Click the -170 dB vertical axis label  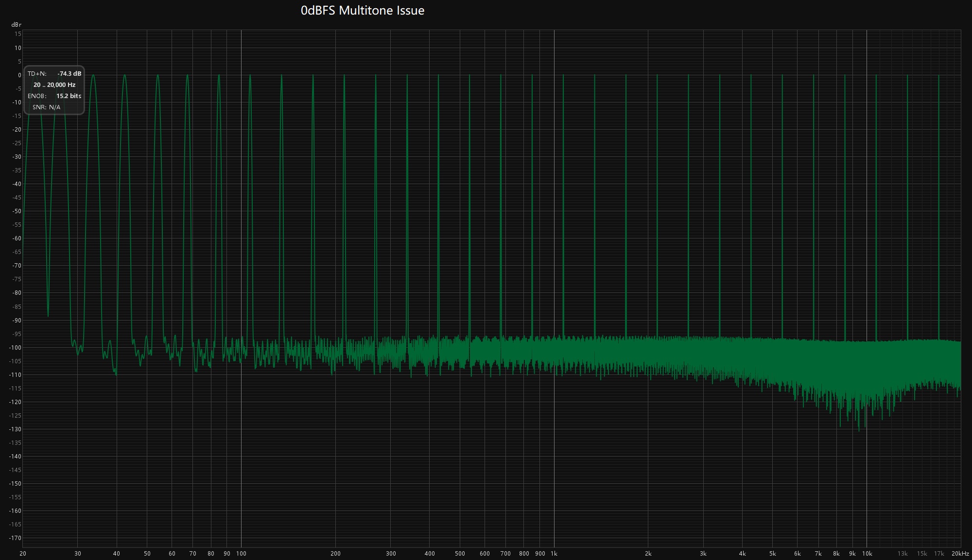[15, 538]
